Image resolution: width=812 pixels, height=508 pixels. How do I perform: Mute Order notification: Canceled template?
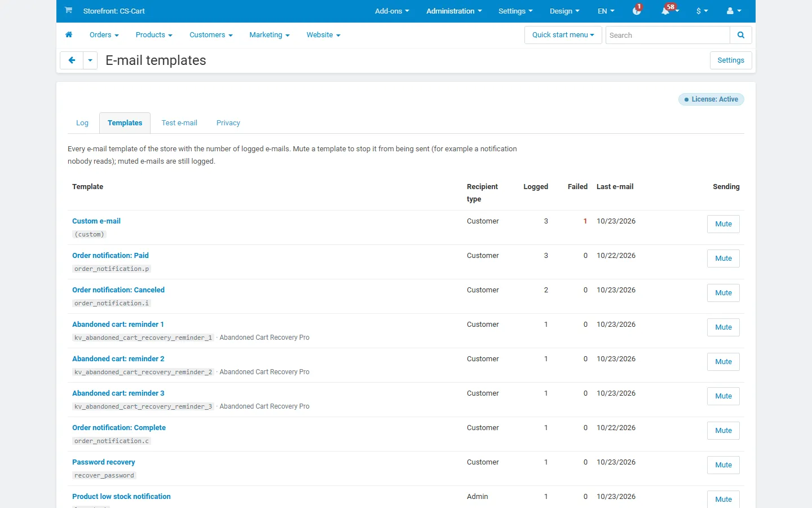point(723,293)
